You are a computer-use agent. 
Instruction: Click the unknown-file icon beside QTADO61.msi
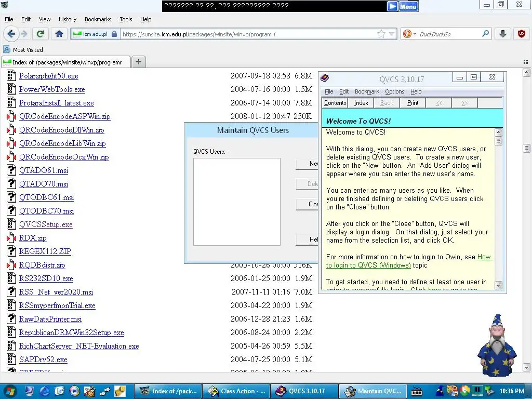click(x=11, y=170)
